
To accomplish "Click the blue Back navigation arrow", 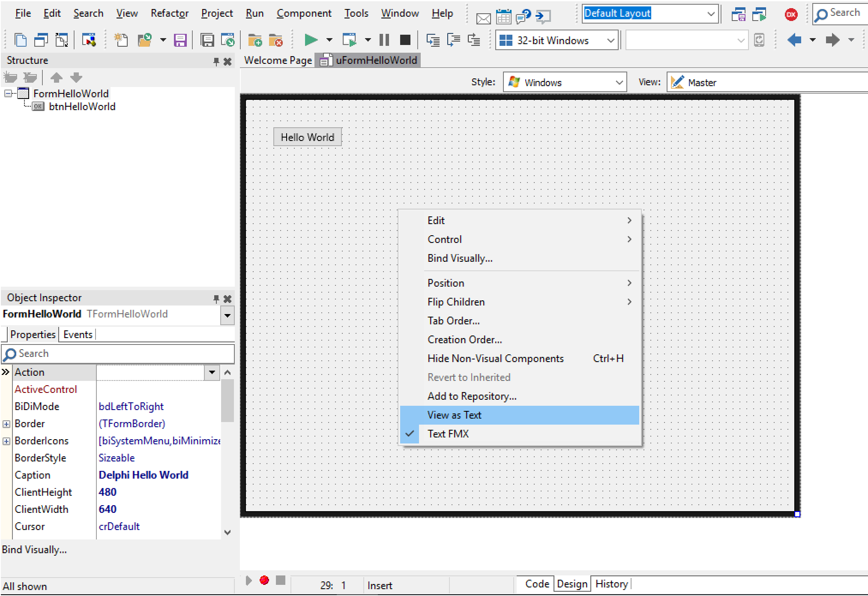I will point(794,40).
